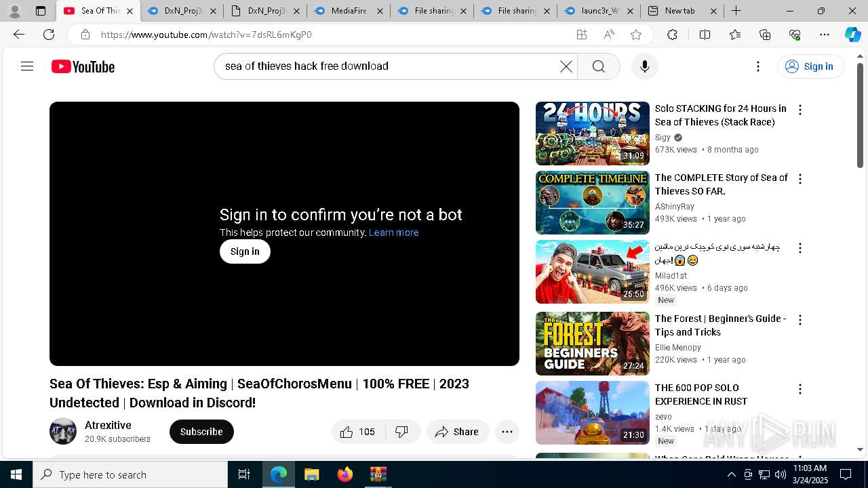This screenshot has height=488, width=868.
Task: Open the browser profile icon
Action: tap(15, 11)
